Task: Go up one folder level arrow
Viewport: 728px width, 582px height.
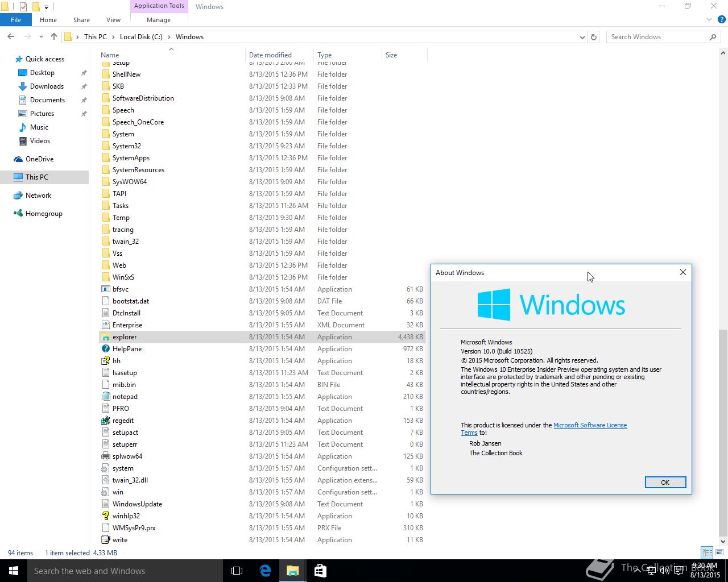Action: [54, 36]
